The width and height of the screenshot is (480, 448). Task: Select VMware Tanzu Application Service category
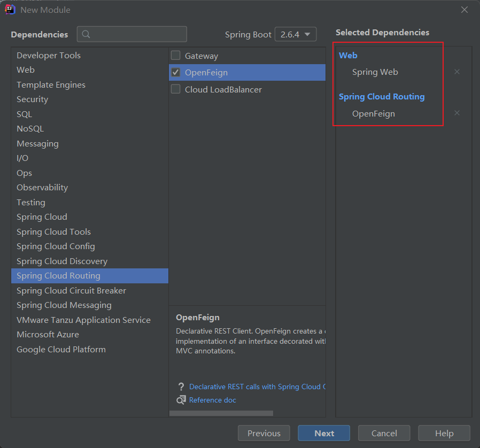pos(90,320)
